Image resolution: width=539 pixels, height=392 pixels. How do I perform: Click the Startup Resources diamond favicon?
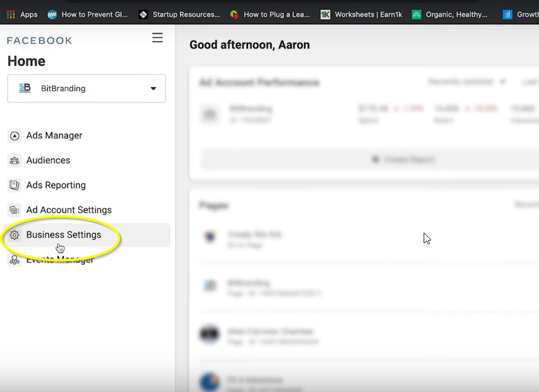[x=143, y=14]
